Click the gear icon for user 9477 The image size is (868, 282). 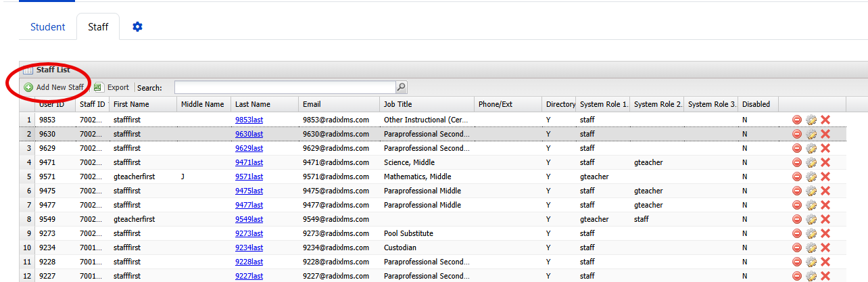coord(811,205)
